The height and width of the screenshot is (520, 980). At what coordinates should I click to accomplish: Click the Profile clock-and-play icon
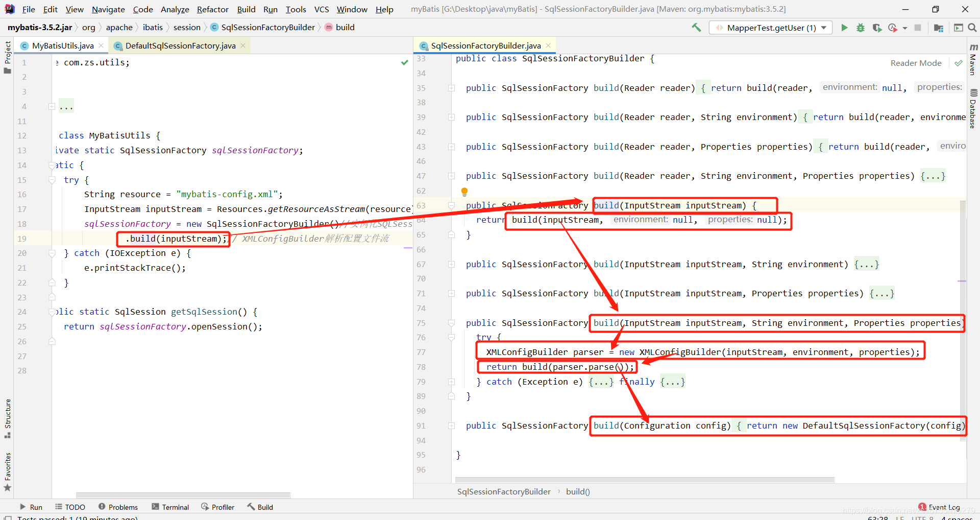[x=893, y=28]
